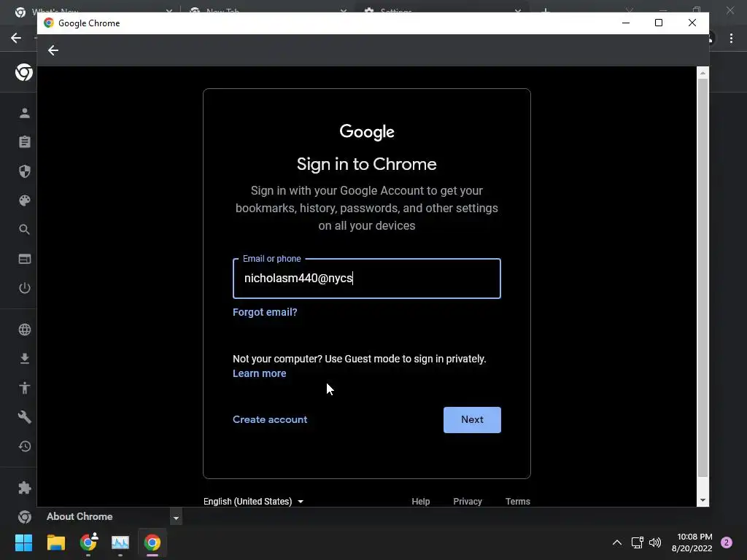The width and height of the screenshot is (747, 560).
Task: Click the Create account link
Action: (x=270, y=419)
